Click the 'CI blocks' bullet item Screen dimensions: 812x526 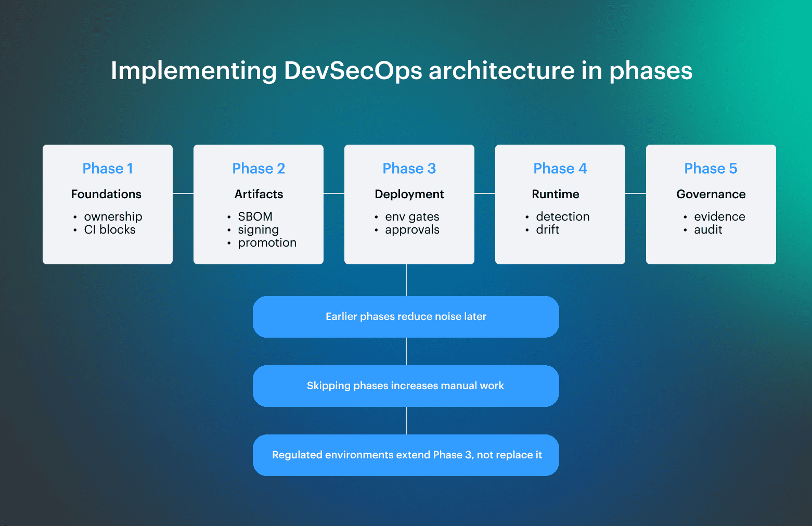click(x=110, y=229)
